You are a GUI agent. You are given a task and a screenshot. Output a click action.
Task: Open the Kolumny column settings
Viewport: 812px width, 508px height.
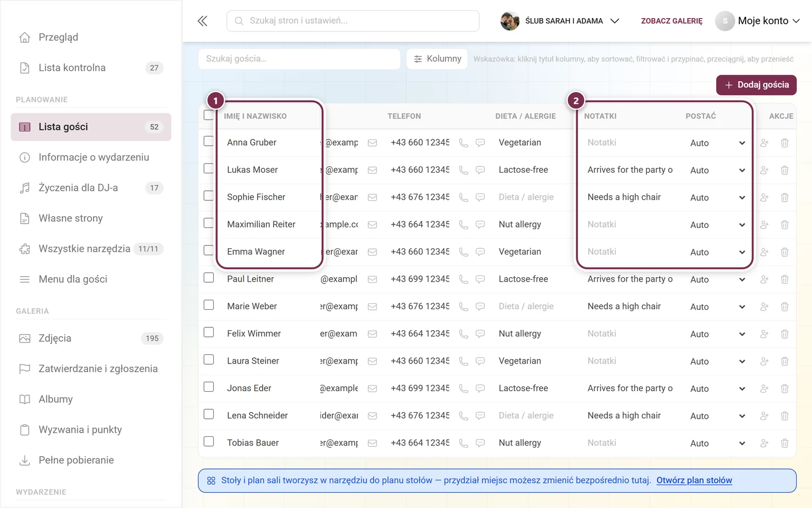[x=437, y=59]
